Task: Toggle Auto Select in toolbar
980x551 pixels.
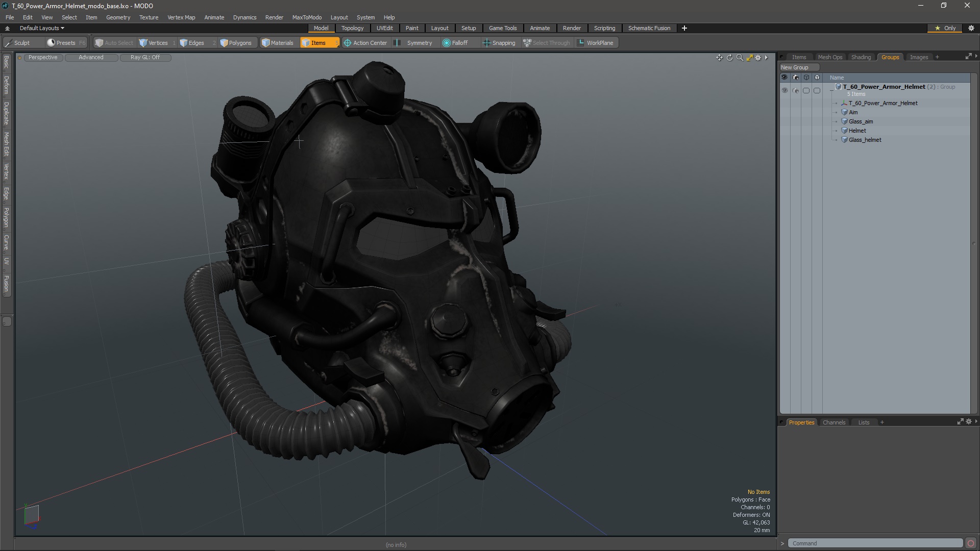Action: [114, 43]
